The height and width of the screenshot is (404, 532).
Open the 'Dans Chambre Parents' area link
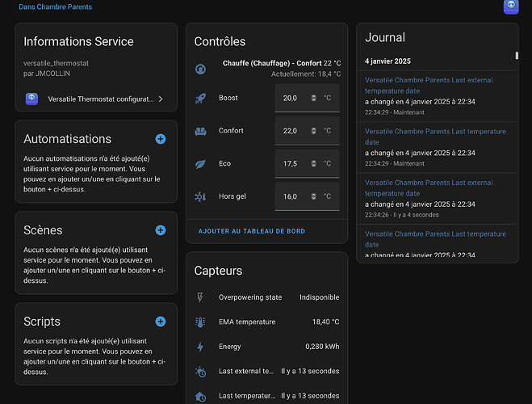[56, 6]
